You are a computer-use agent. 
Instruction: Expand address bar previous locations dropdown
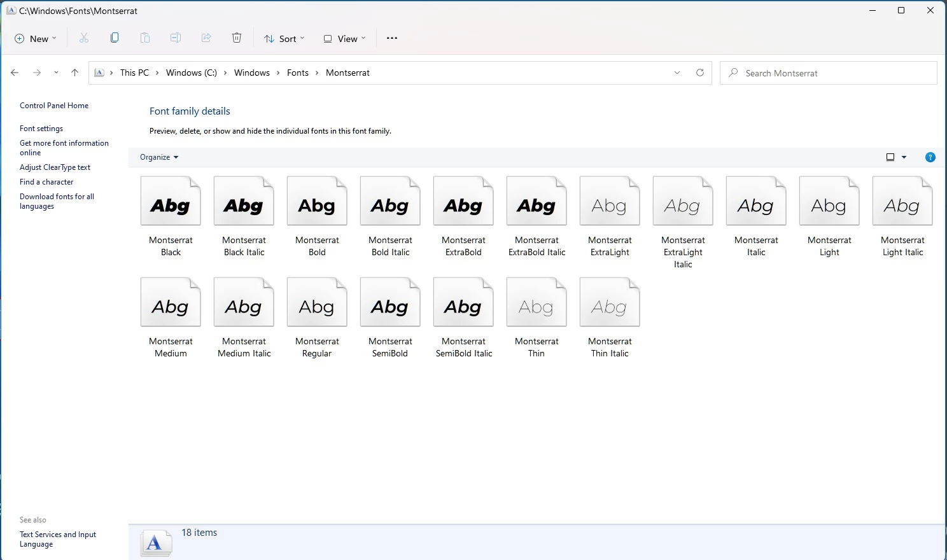point(677,73)
